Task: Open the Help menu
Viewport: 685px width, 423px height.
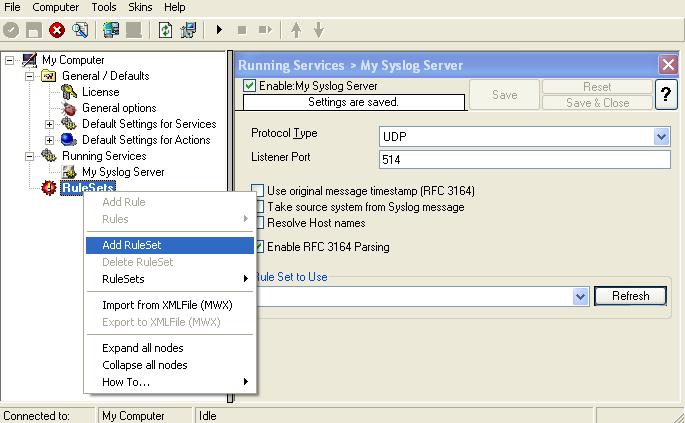Action: pos(175,7)
